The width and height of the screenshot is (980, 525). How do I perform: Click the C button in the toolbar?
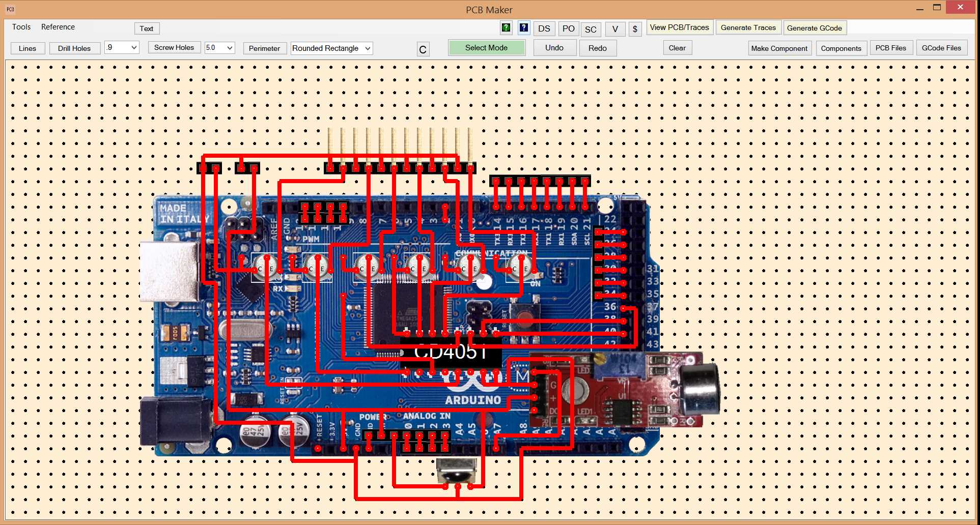(x=423, y=49)
